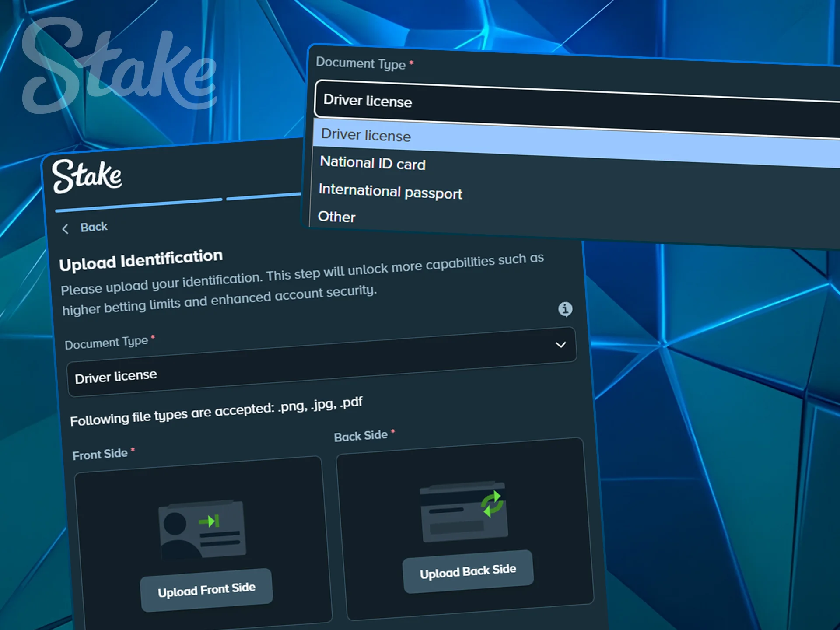Image resolution: width=840 pixels, height=630 pixels.
Task: Click the Front Side label
Action: coord(100,455)
